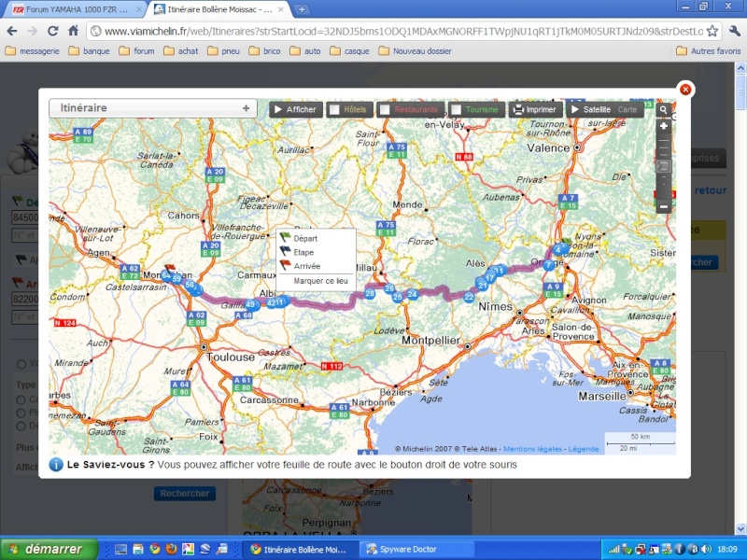This screenshot has width=747, height=560.
Task: Expand the Itinéraire panel with the plus
Action: (x=246, y=108)
